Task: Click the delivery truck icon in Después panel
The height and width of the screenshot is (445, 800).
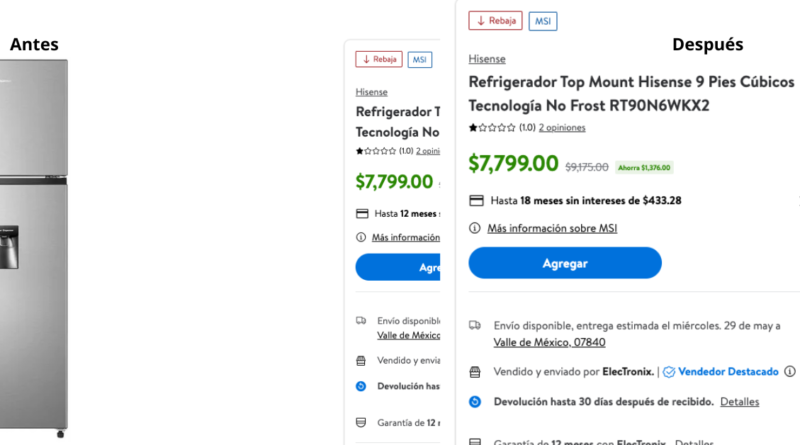Action: point(475,325)
